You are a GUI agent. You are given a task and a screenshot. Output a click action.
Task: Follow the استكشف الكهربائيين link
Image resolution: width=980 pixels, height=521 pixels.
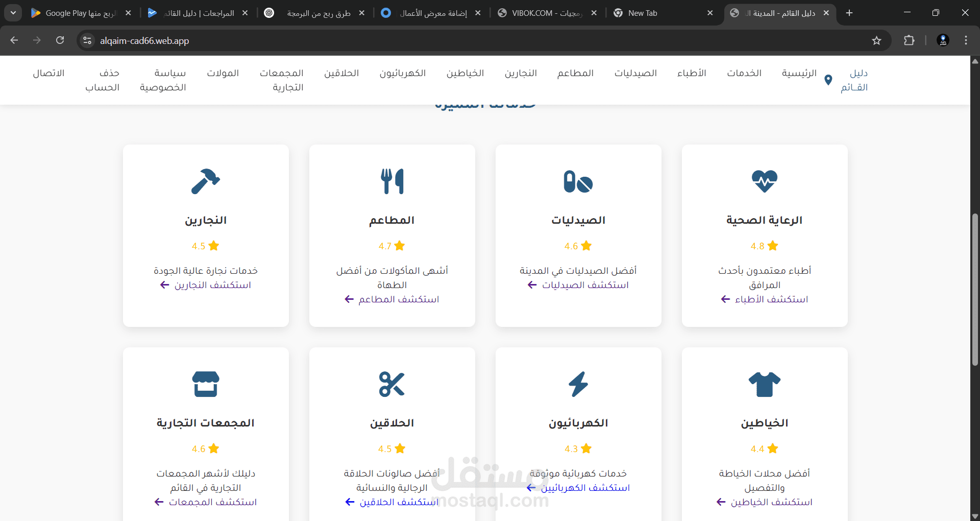click(x=578, y=488)
